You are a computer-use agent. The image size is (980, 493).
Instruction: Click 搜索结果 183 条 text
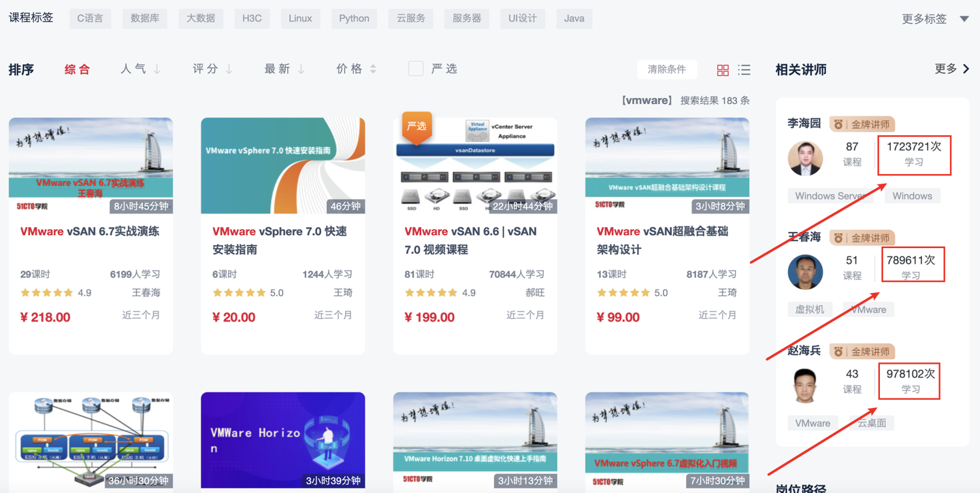[715, 101]
